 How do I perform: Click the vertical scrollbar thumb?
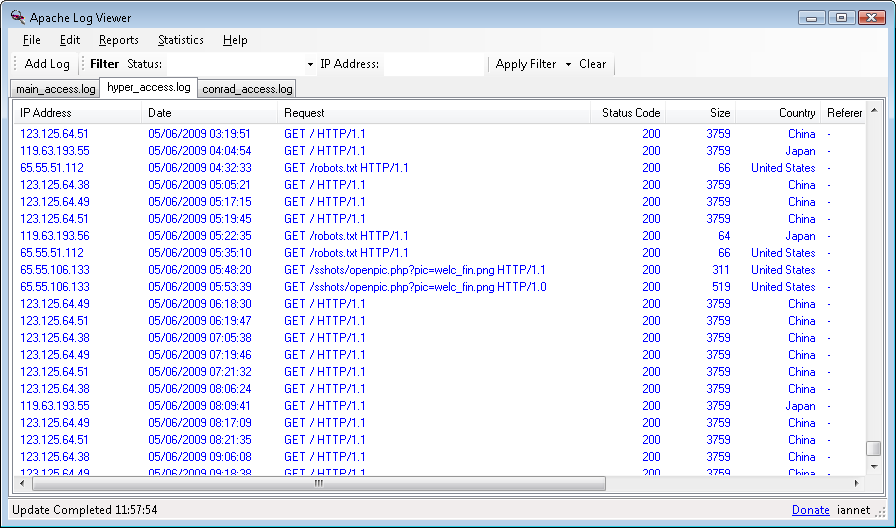click(x=874, y=448)
